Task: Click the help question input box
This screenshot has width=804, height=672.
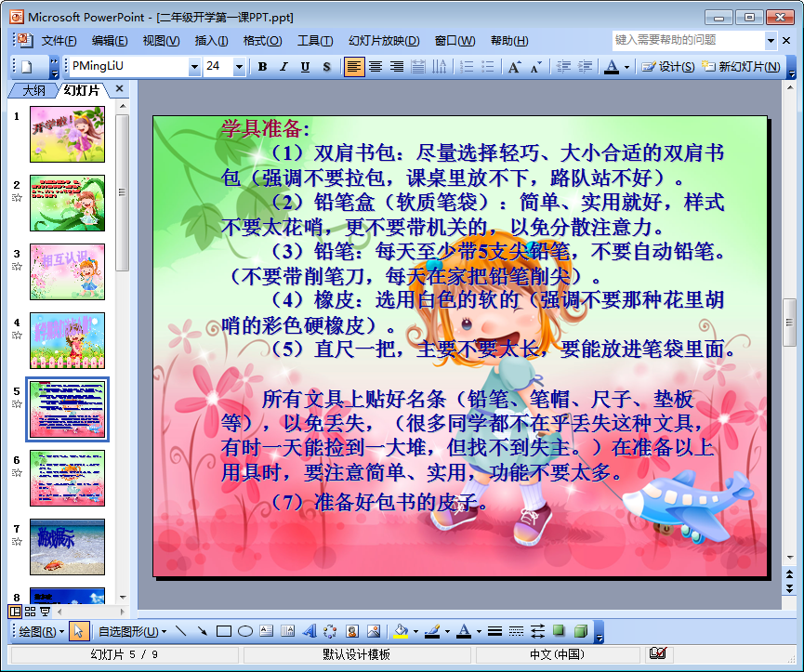Action: (688, 40)
